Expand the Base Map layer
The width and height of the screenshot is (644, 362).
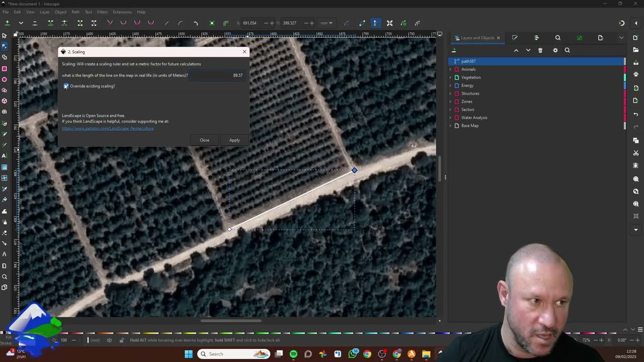[x=451, y=126]
